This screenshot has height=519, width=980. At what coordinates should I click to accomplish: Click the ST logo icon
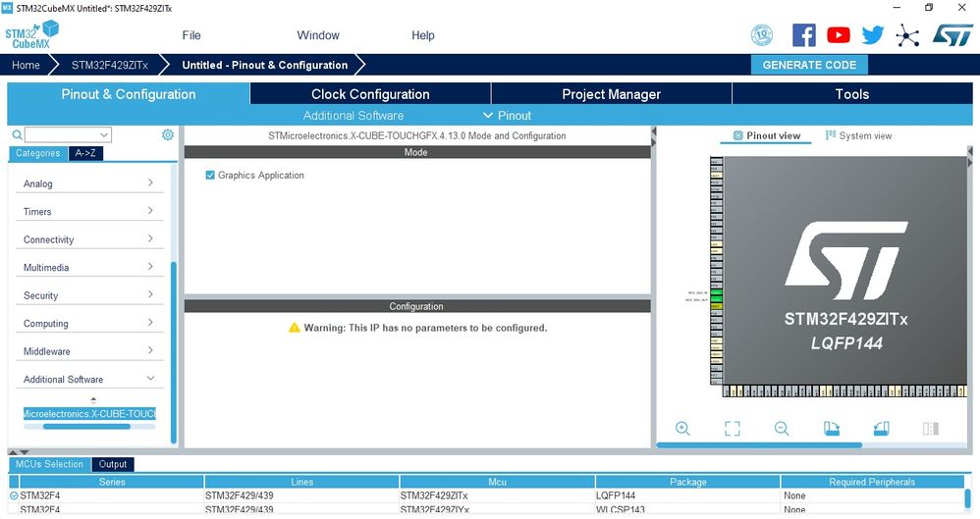click(x=953, y=35)
